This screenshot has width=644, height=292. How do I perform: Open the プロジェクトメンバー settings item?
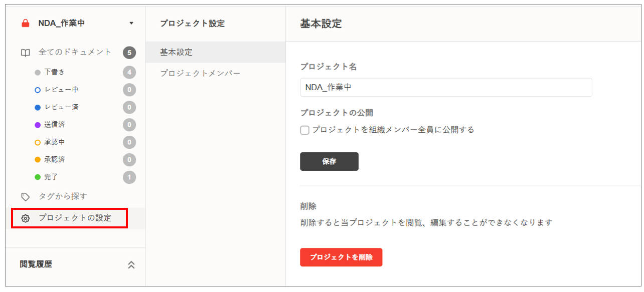tap(200, 73)
